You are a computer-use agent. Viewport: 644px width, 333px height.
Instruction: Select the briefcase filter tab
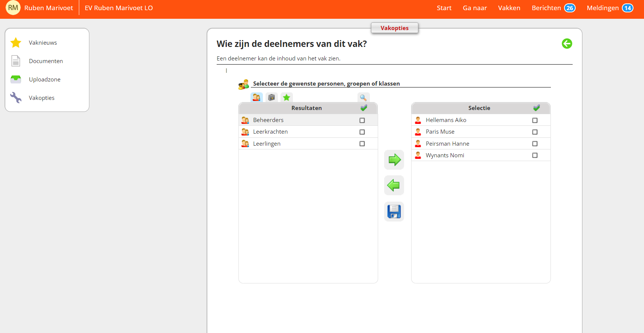coord(271,98)
